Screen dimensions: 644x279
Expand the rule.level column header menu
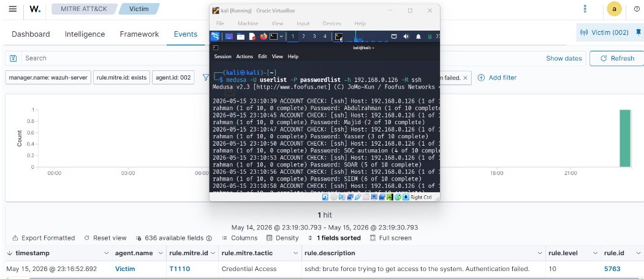[x=596, y=253]
